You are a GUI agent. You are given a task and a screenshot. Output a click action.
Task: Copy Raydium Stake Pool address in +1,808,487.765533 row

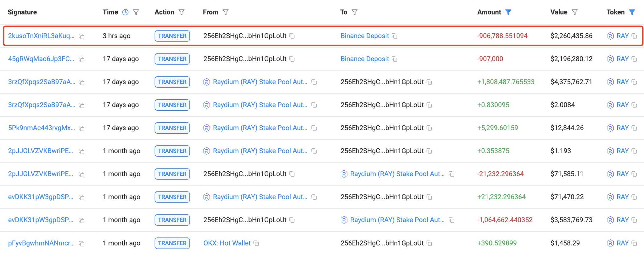pyautogui.click(x=314, y=82)
